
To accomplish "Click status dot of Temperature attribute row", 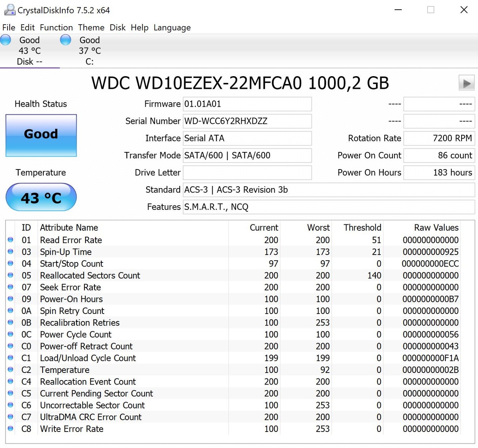I will (10, 370).
